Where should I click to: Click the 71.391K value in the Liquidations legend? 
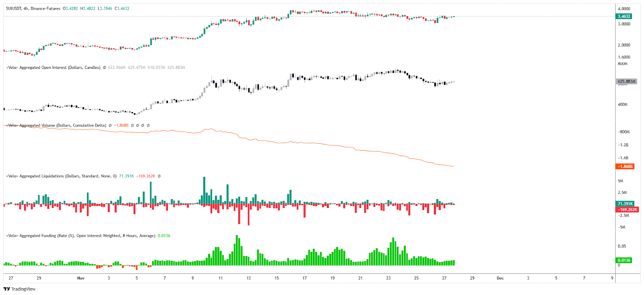click(126, 176)
